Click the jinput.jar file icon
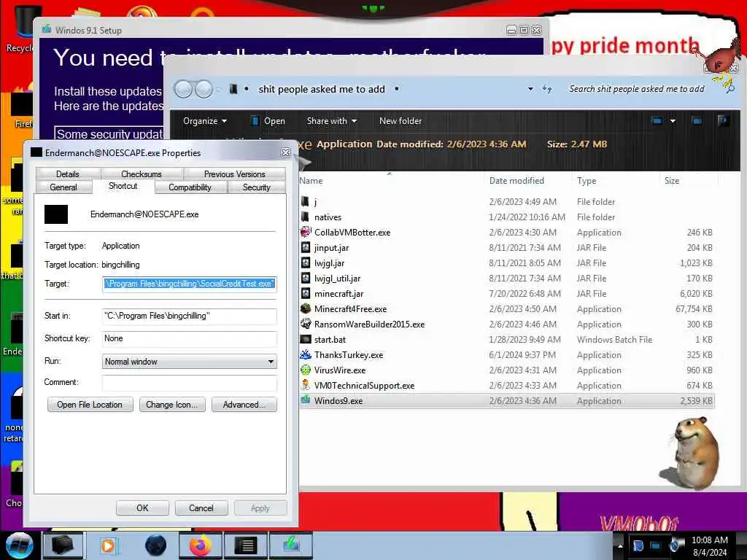The width and height of the screenshot is (747, 560). click(306, 247)
